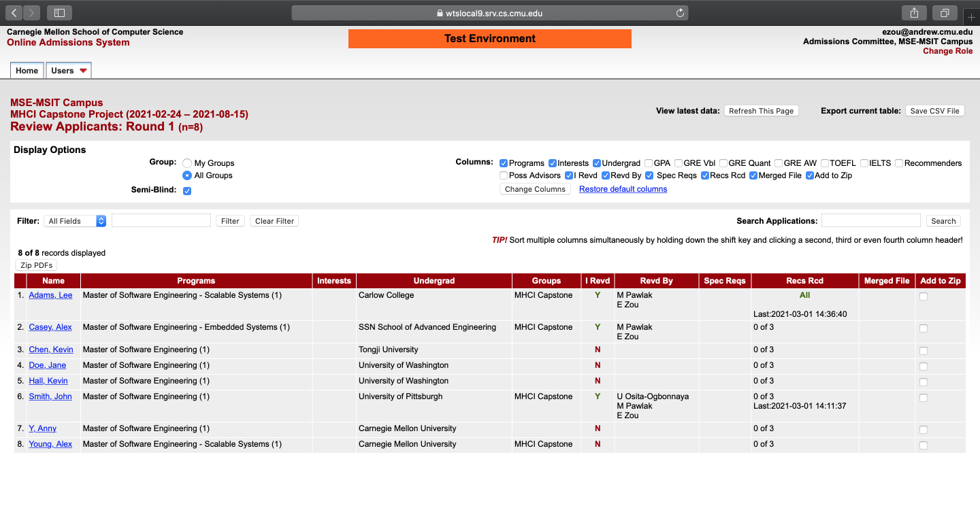Enable the GRE Vbl column checkbox
The width and height of the screenshot is (980, 527).
(x=679, y=163)
